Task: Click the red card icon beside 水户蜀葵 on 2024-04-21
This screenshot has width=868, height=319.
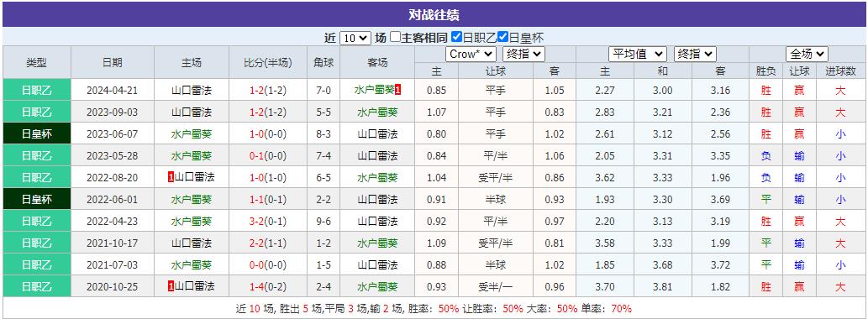Action: (398, 90)
